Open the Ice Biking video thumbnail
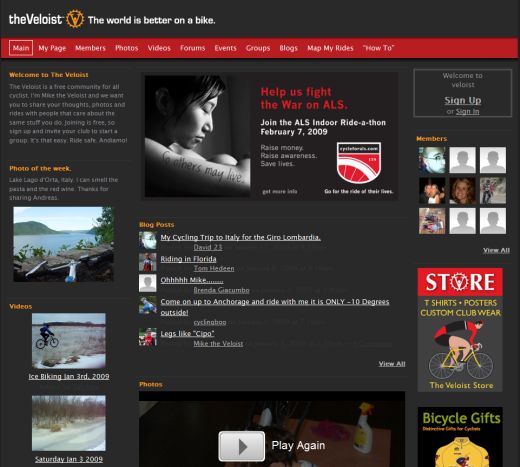Screen dimensions: 520x467 tap(69, 340)
